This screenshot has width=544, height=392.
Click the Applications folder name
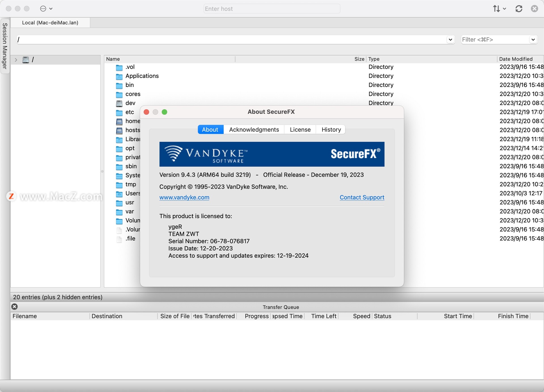point(142,76)
